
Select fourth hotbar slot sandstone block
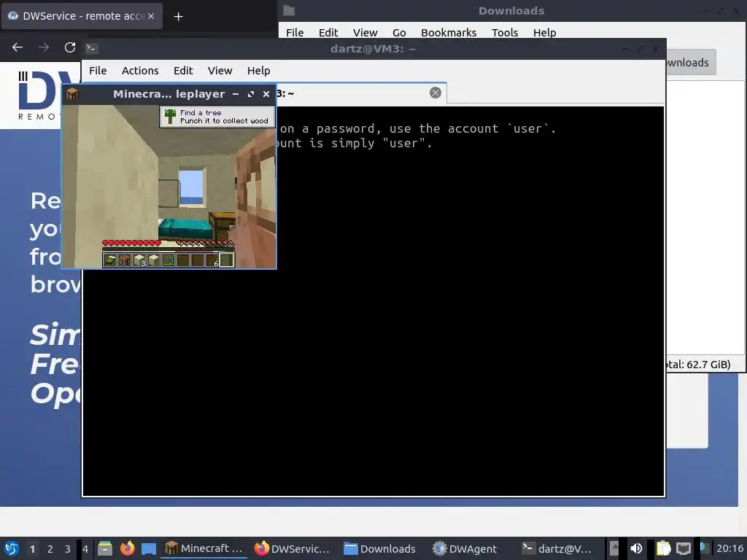[154, 260]
